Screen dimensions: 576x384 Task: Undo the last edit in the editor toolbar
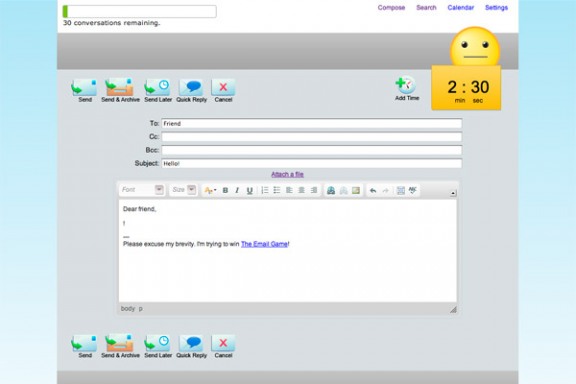coord(373,190)
